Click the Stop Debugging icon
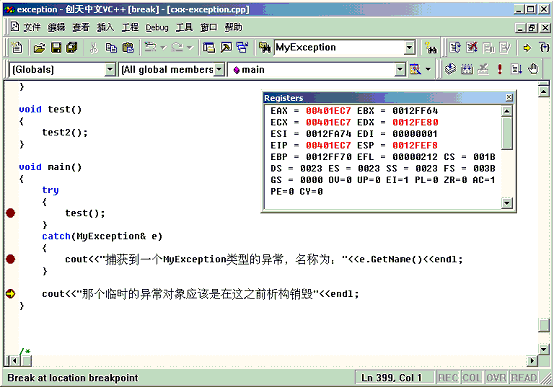The height and width of the screenshot is (387, 553). point(472,48)
